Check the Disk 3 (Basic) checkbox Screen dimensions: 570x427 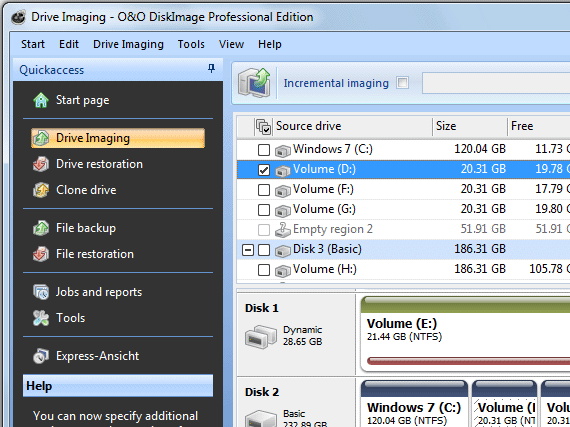264,250
